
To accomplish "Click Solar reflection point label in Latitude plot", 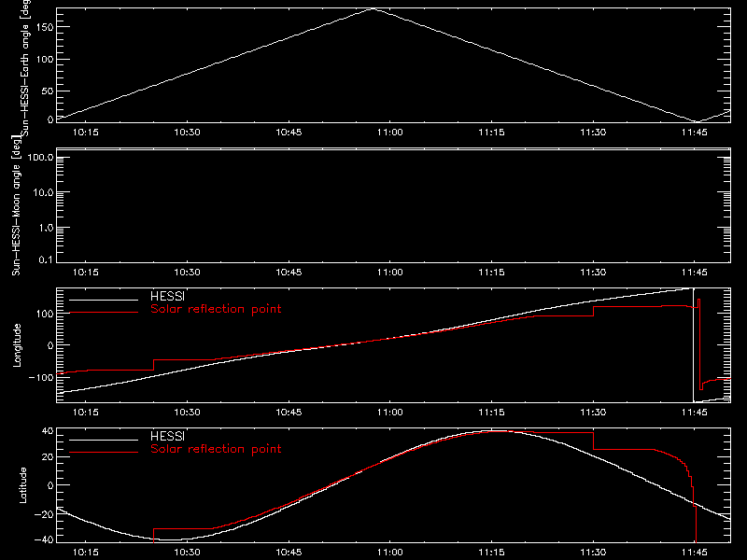I will 216,449.
